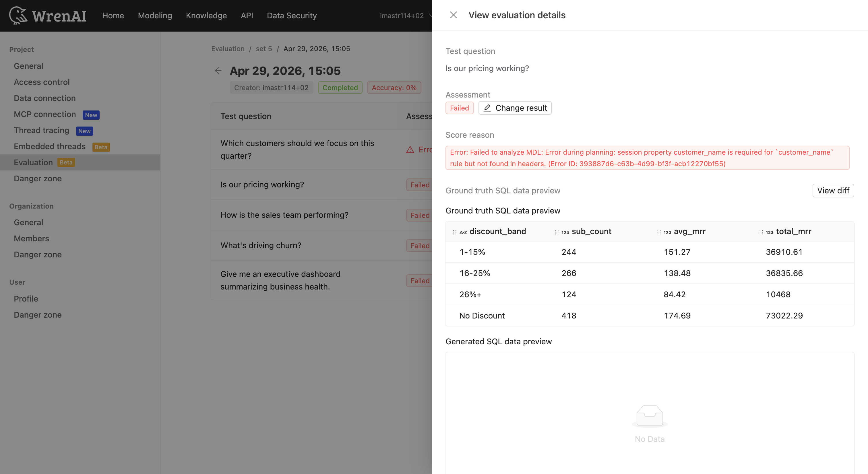Click the empty inbox No Data icon
868x474 pixels.
(x=650, y=416)
